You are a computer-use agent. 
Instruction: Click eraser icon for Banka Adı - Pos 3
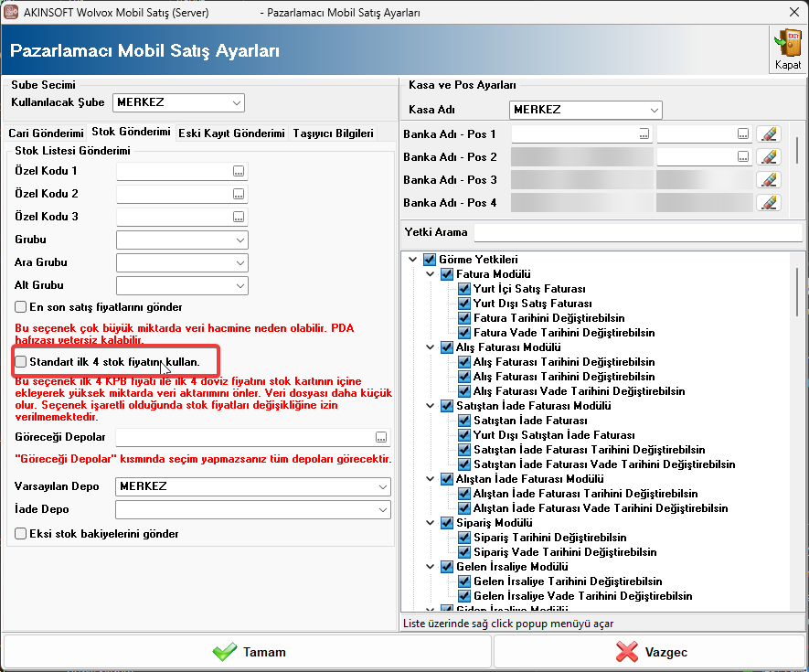tap(770, 180)
